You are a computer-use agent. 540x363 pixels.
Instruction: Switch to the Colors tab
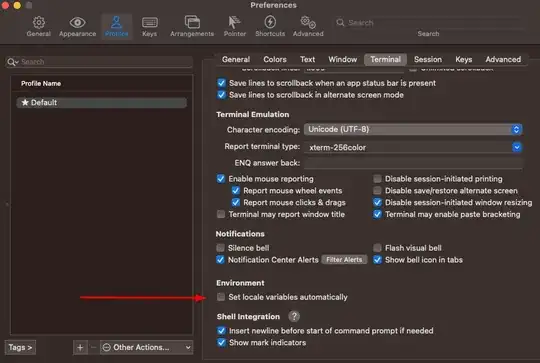tap(274, 59)
